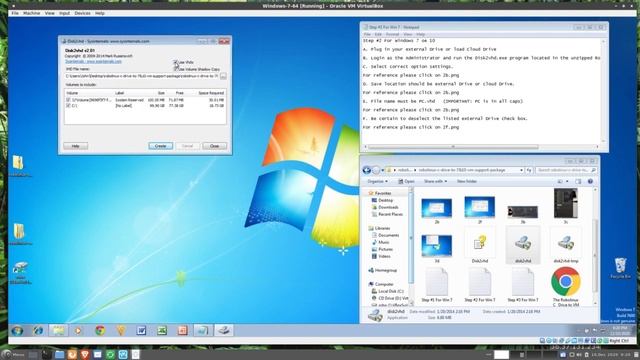Select the Step #2 For Win 7 text file
The height and width of the screenshot is (360, 640).
point(480,285)
